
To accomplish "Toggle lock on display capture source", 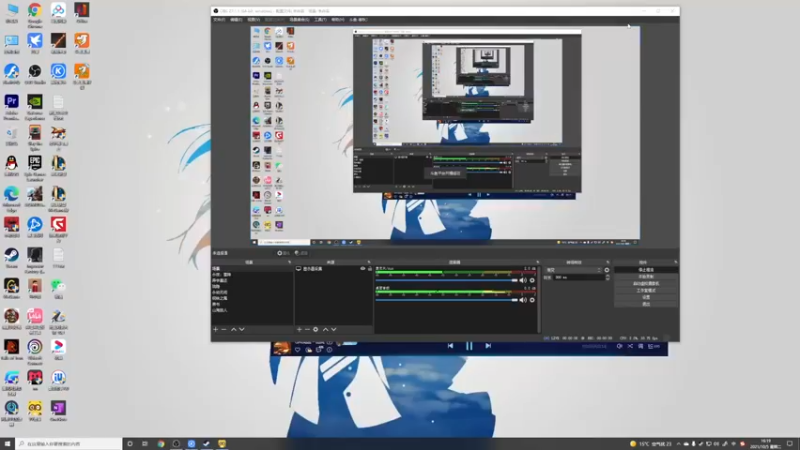I will point(370,268).
